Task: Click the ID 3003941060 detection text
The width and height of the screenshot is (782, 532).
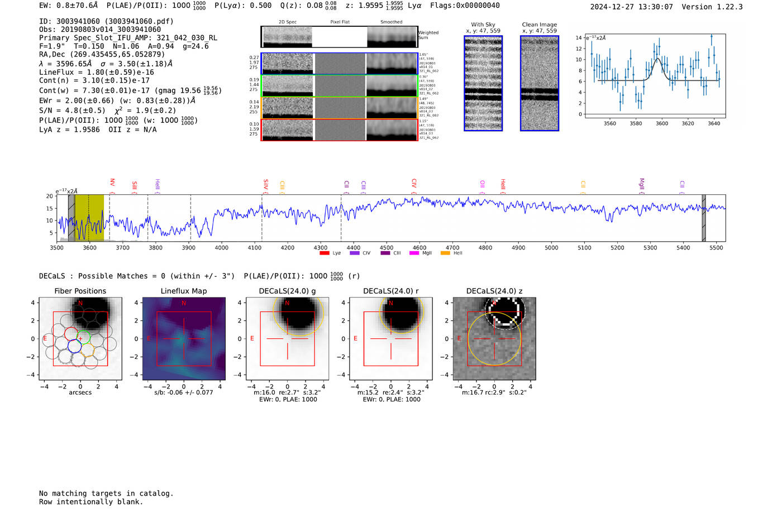Action: (x=106, y=21)
